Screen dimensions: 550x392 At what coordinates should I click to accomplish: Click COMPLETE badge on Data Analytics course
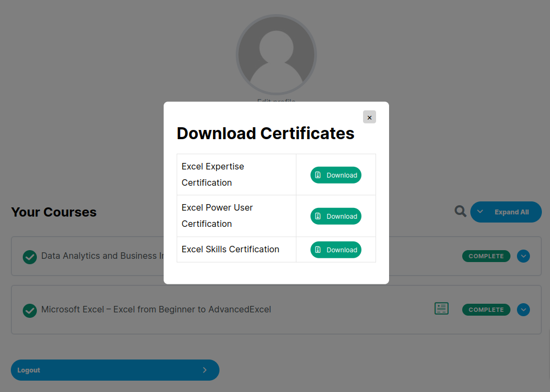[486, 256]
